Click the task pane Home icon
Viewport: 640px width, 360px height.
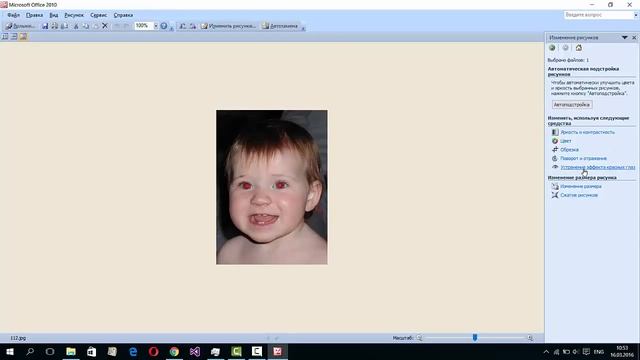[x=579, y=48]
